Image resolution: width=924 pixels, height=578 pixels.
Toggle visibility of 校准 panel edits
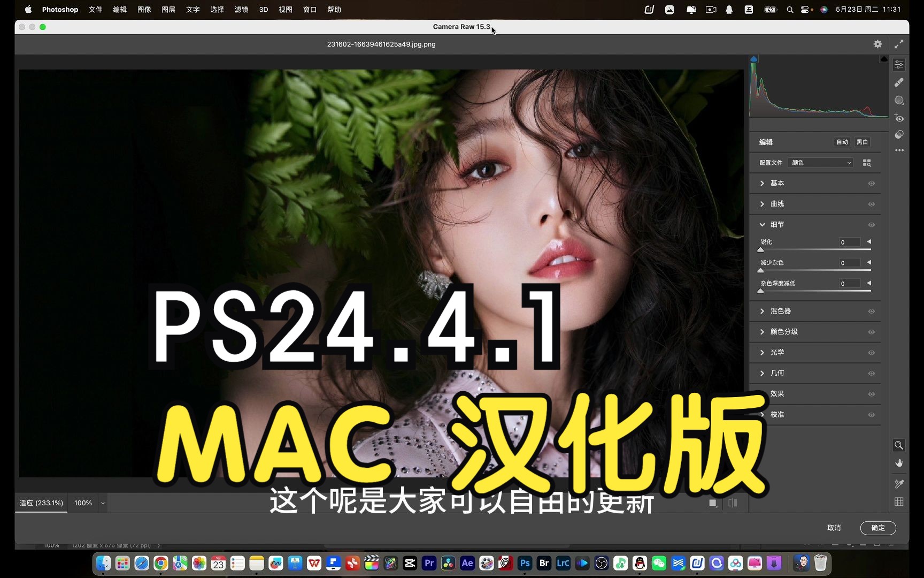click(x=871, y=415)
